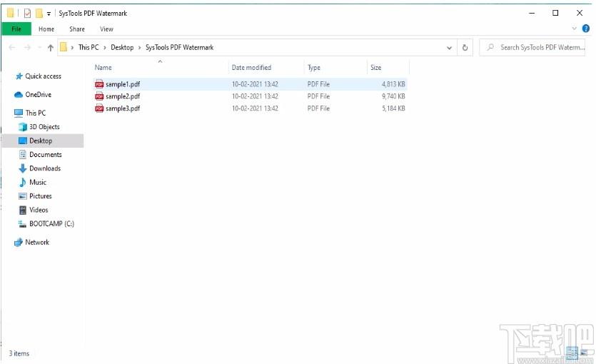Open Pictures folder in navigation pane
The image size is (596, 364).
pos(40,196)
